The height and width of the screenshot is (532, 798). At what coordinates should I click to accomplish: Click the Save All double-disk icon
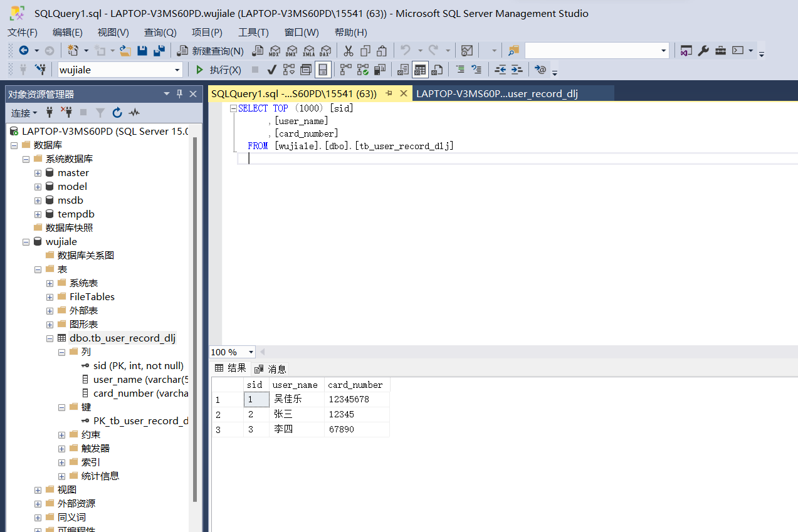pos(159,51)
